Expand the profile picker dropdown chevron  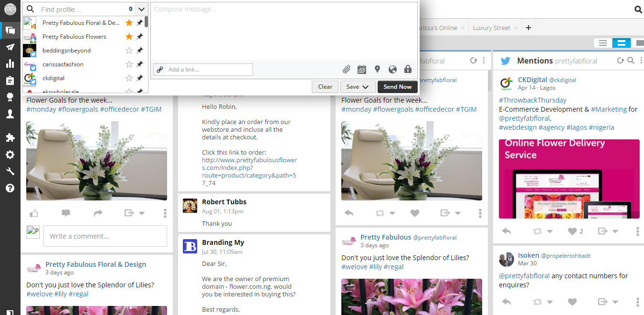pos(141,9)
